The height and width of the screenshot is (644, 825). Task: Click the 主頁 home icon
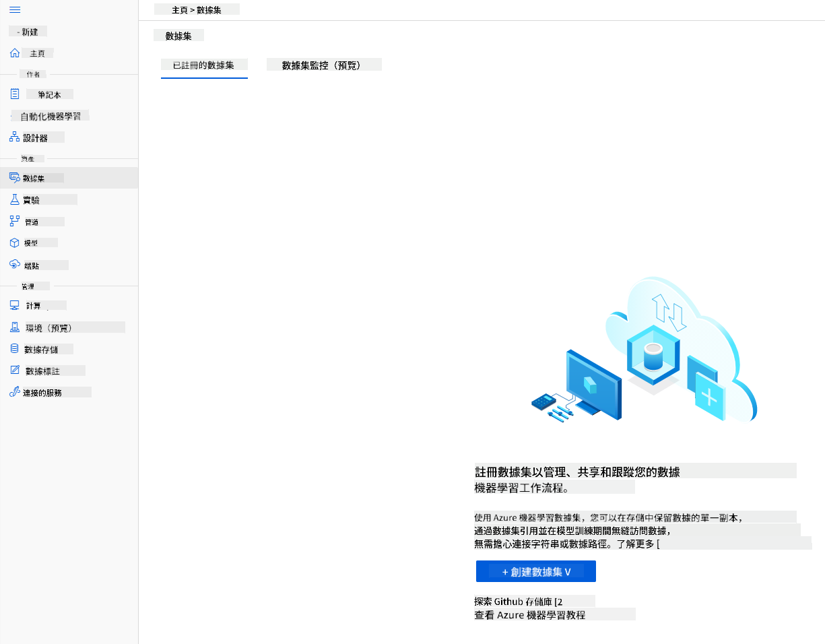pos(15,53)
